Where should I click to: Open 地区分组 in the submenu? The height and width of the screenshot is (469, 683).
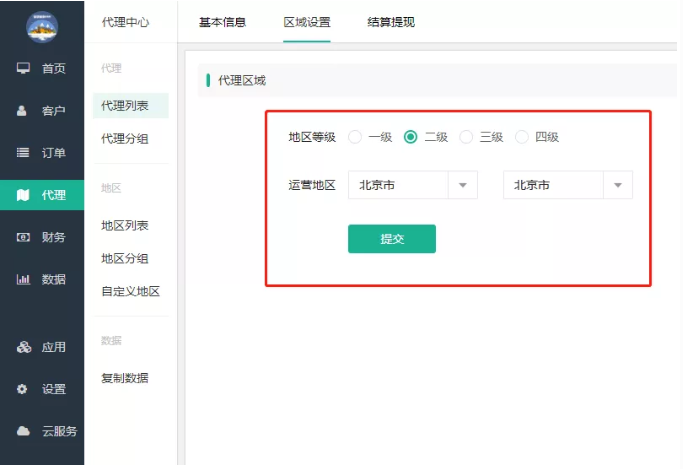tap(125, 259)
